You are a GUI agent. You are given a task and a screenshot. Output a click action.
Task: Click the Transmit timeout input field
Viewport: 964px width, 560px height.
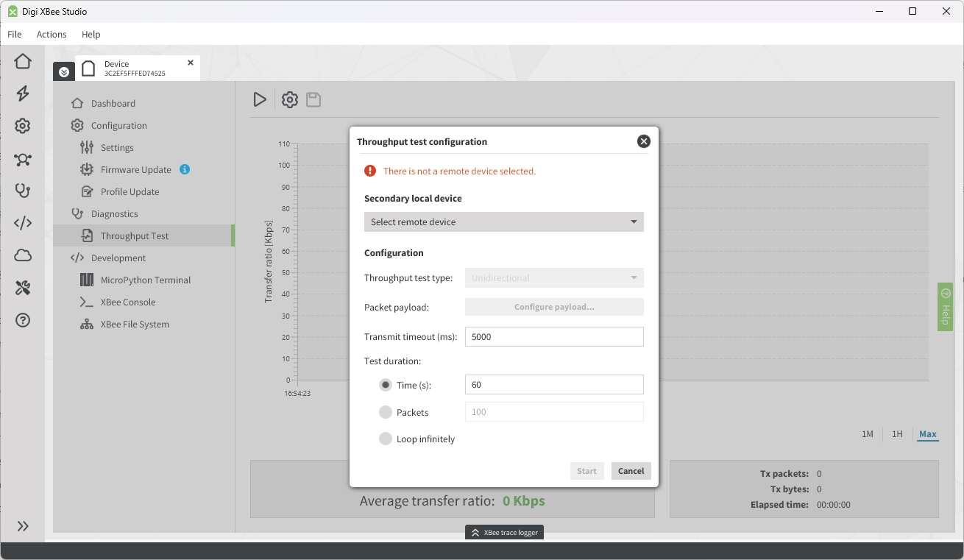pyautogui.click(x=553, y=337)
